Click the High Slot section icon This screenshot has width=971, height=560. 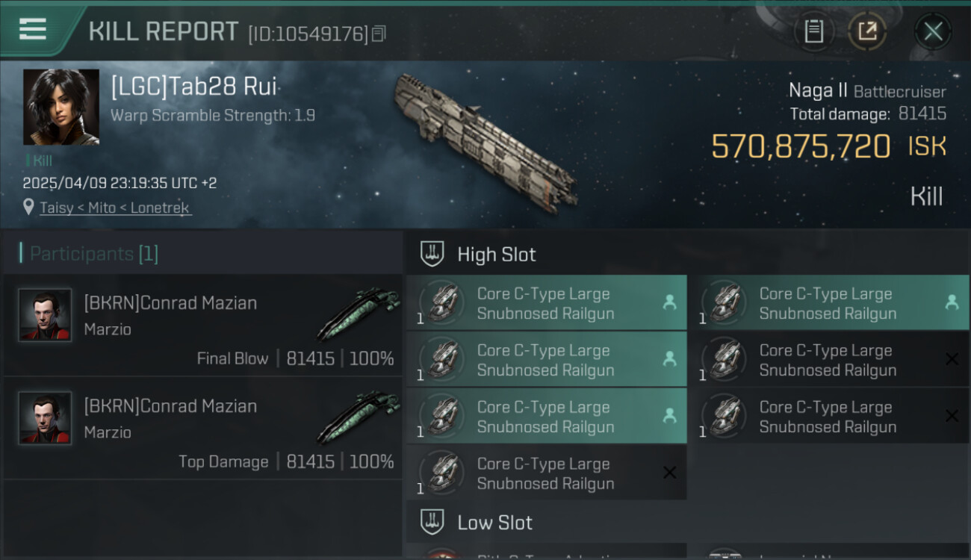[x=432, y=254]
